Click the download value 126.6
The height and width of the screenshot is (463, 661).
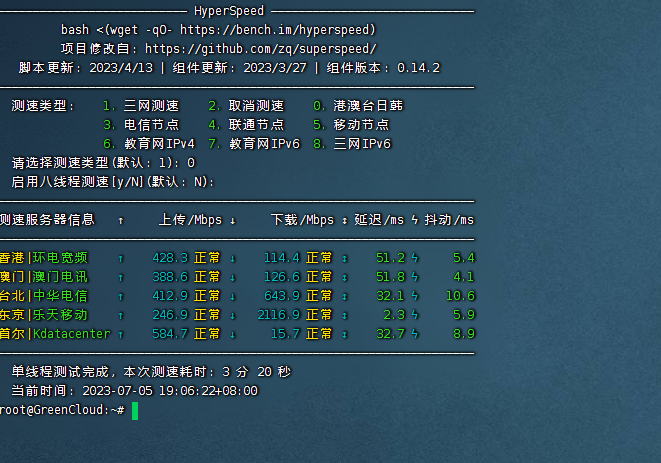point(282,277)
